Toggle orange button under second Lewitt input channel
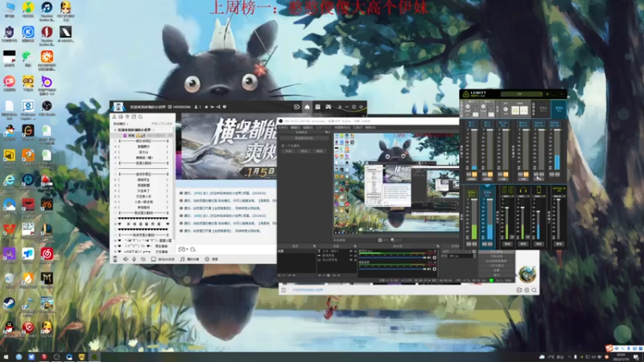 (x=490, y=174)
